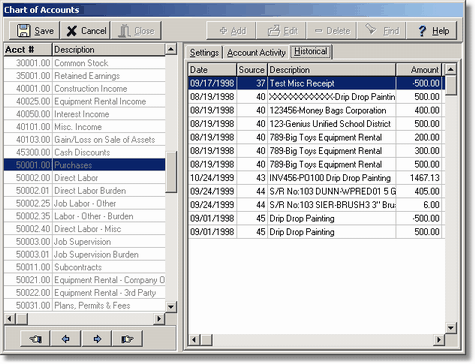
Task: Click the Amount column header
Action: [x=419, y=70]
